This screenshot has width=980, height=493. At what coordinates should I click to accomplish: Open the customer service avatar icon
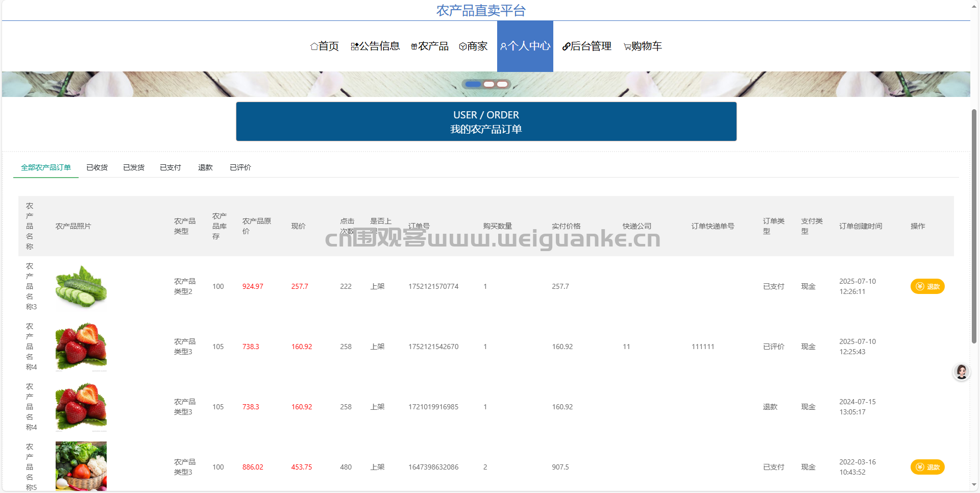coord(962,372)
